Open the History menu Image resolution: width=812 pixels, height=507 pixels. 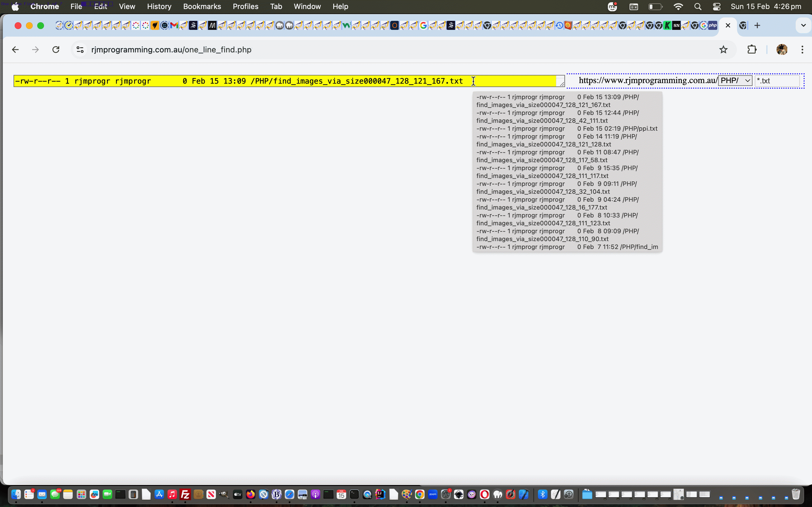tap(159, 7)
